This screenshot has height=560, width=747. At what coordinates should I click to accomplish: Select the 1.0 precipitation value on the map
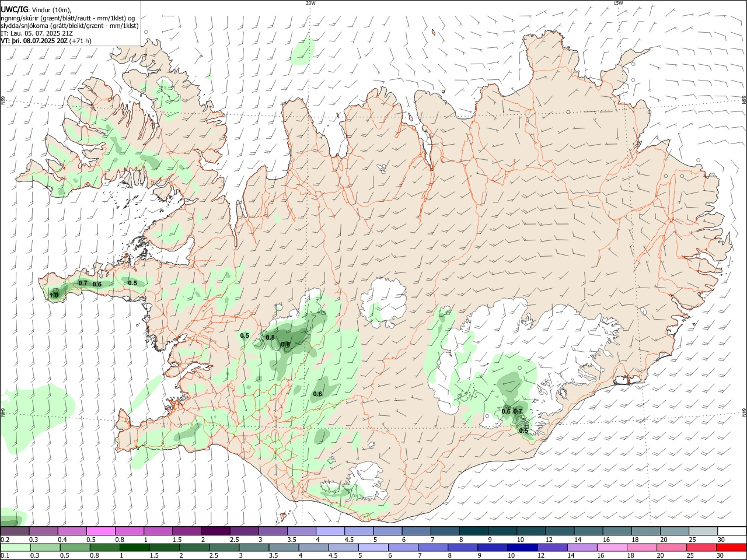click(54, 296)
